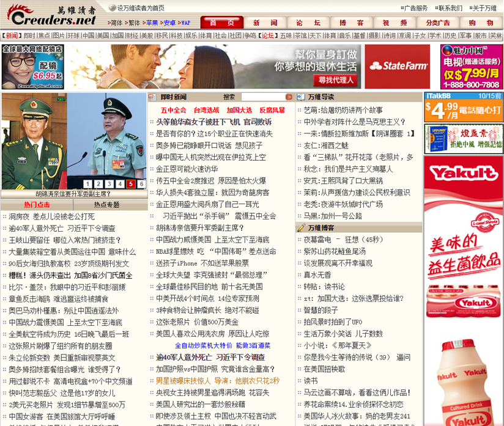Open article 金正恩可能火速访华

[187, 169]
